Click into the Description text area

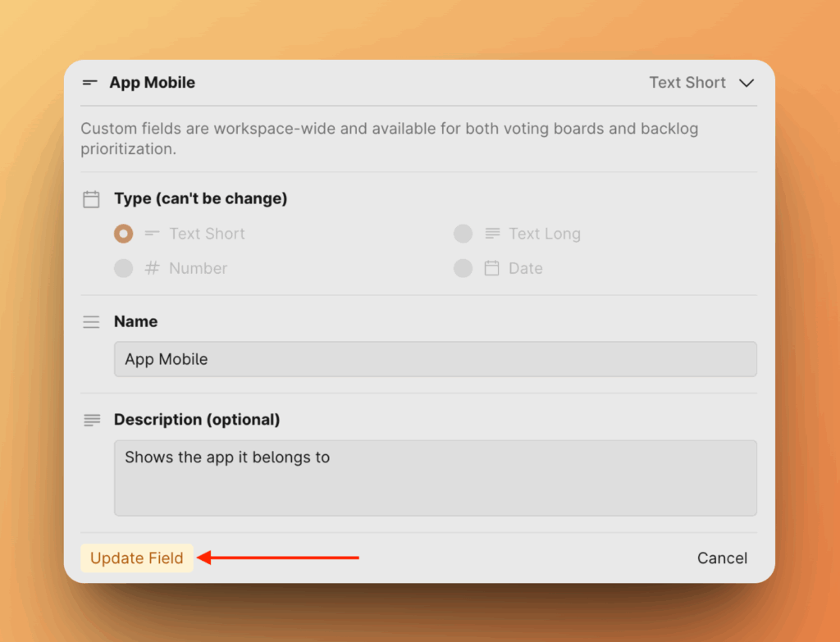point(435,478)
